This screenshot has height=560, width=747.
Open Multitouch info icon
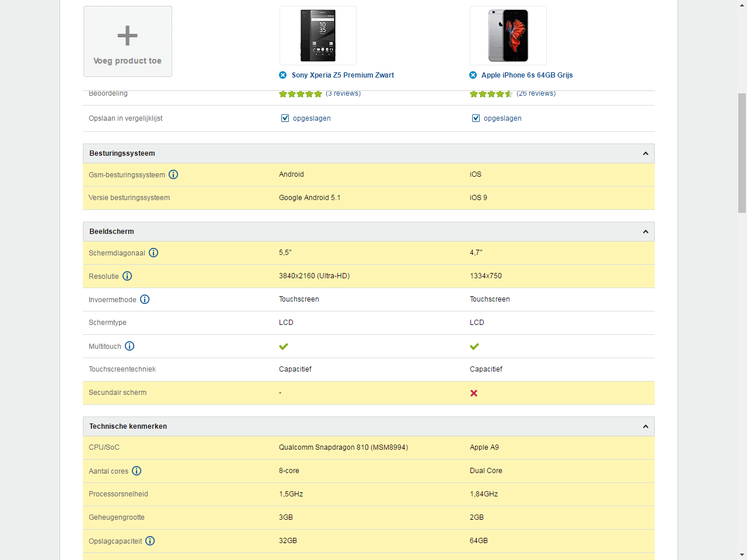[x=130, y=346]
